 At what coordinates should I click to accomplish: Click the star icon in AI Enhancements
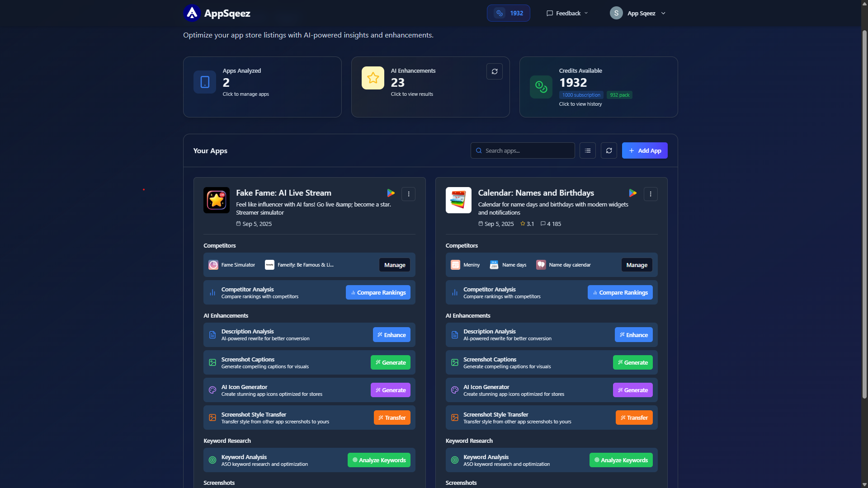(373, 78)
